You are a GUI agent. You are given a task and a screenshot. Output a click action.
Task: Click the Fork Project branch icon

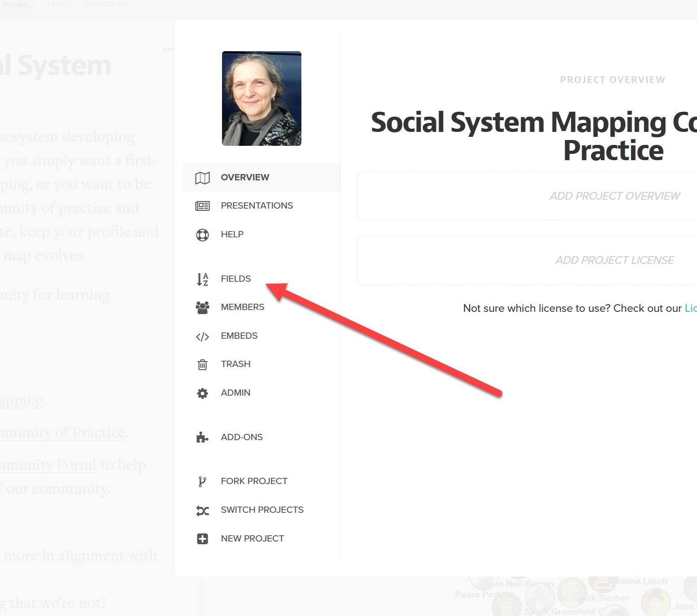pyautogui.click(x=202, y=481)
